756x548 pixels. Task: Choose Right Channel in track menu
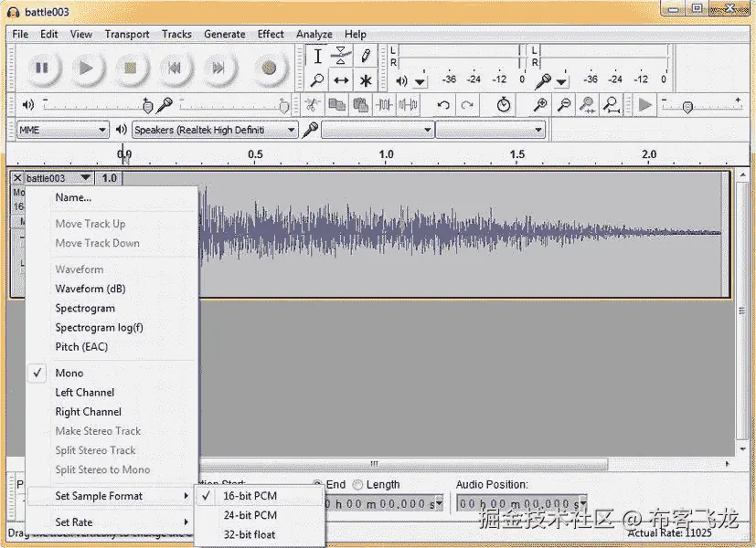[112, 412]
